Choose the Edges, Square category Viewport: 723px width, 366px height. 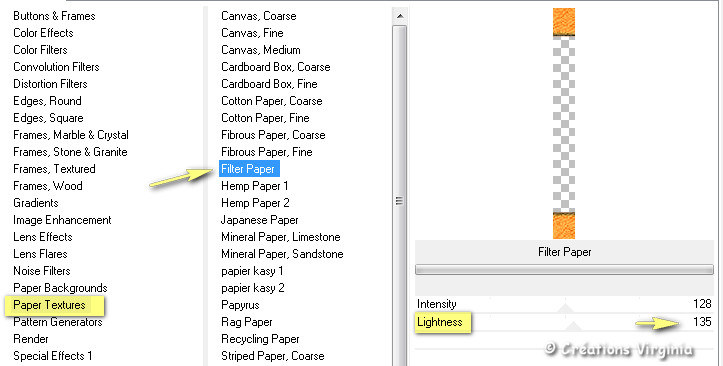[x=48, y=118]
